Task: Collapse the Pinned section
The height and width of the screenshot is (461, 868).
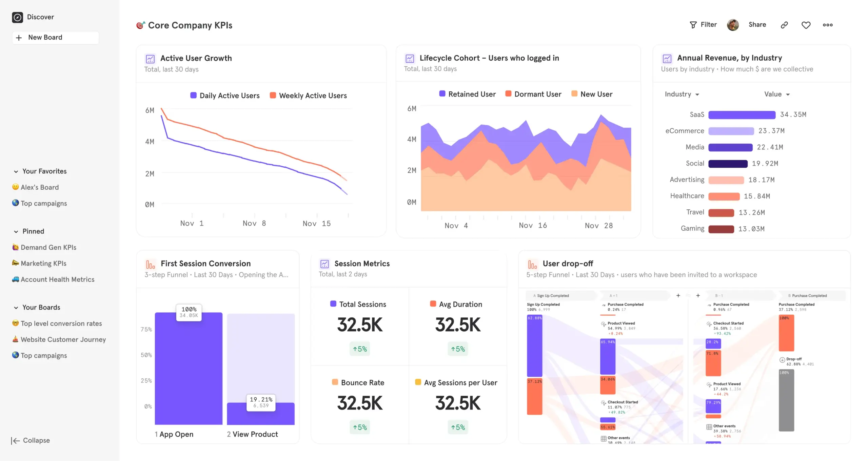Action: tap(16, 231)
